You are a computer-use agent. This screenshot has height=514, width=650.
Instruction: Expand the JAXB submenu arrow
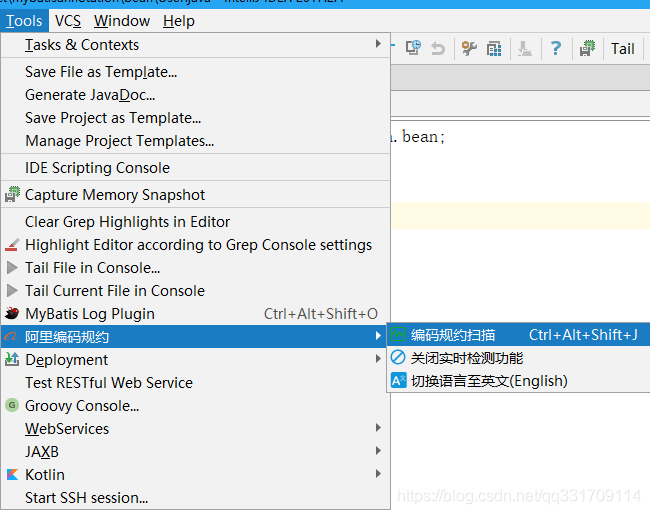click(378, 451)
